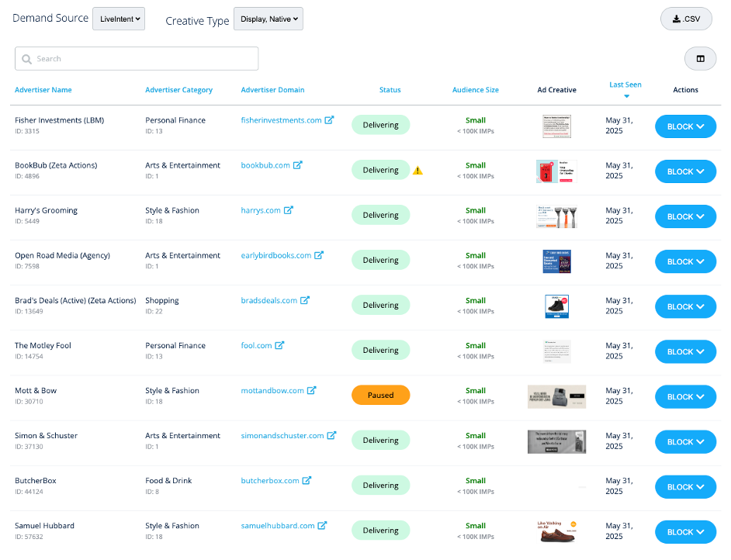Focus the Search input field

(137, 59)
